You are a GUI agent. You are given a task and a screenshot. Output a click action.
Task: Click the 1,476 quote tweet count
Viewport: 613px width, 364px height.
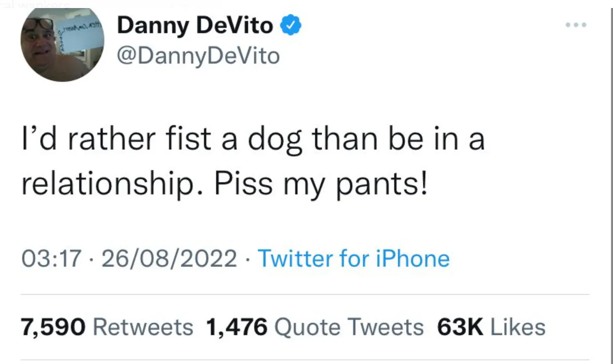(237, 327)
